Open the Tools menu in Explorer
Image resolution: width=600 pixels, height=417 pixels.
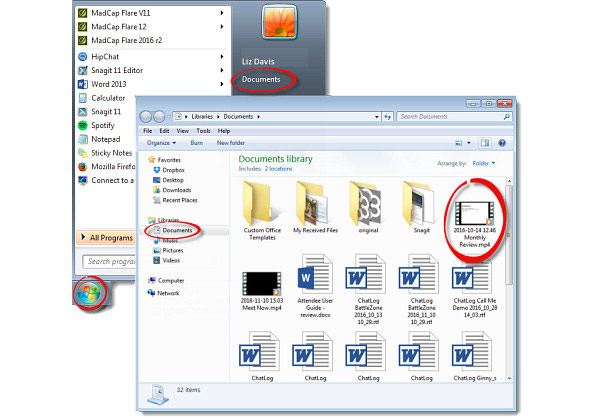[203, 130]
